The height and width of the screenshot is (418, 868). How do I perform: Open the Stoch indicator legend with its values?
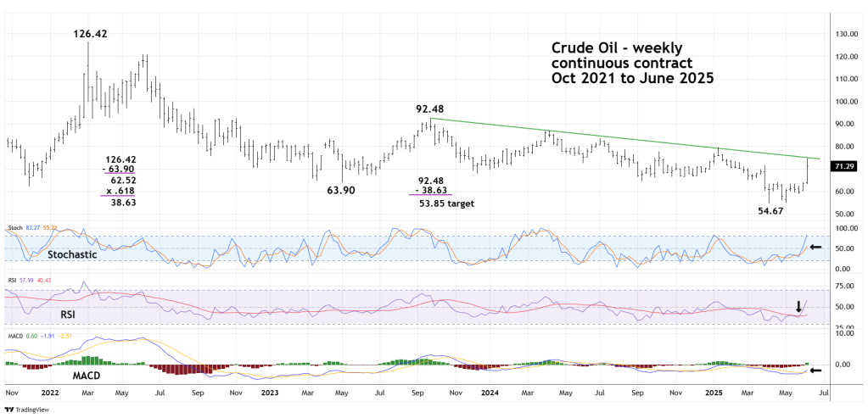[32, 229]
